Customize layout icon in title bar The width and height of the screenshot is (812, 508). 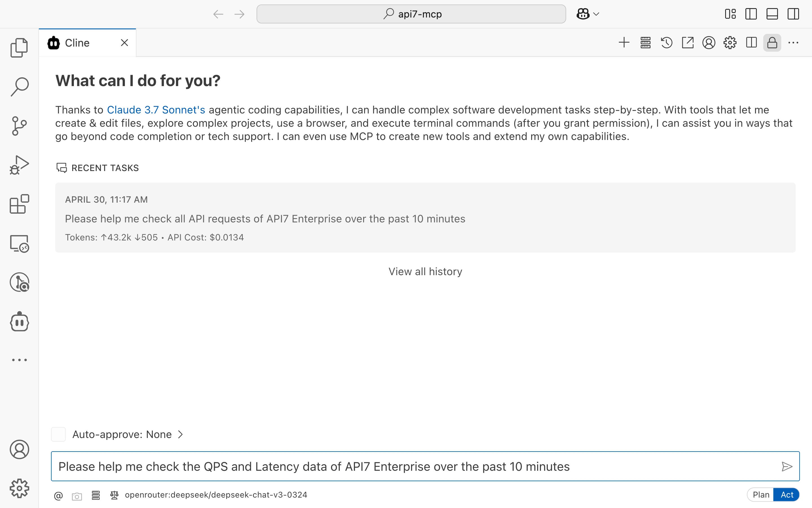(730, 14)
